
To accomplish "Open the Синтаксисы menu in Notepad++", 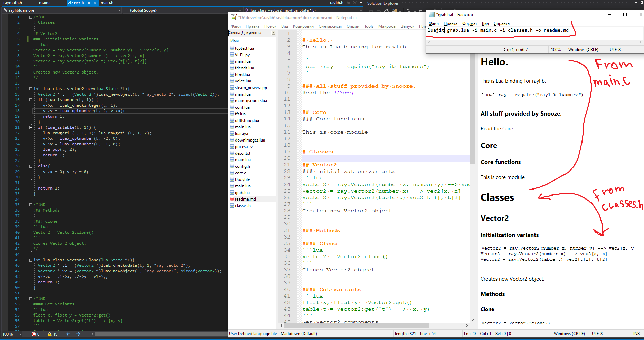I will [x=330, y=26].
